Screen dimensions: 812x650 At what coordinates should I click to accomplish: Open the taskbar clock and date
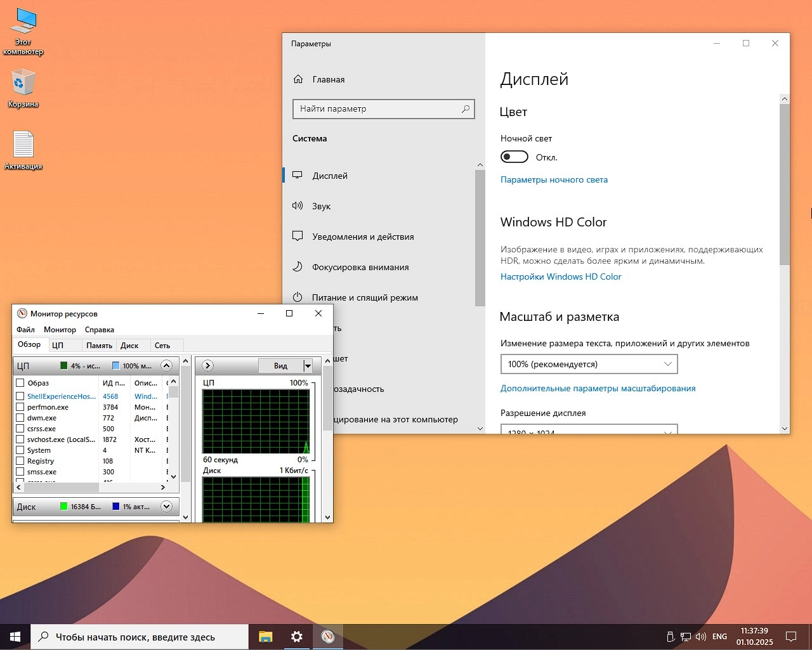pyautogui.click(x=754, y=637)
